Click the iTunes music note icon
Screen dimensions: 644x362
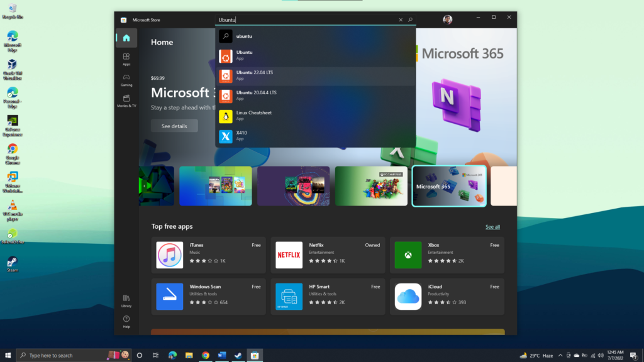[170, 255]
